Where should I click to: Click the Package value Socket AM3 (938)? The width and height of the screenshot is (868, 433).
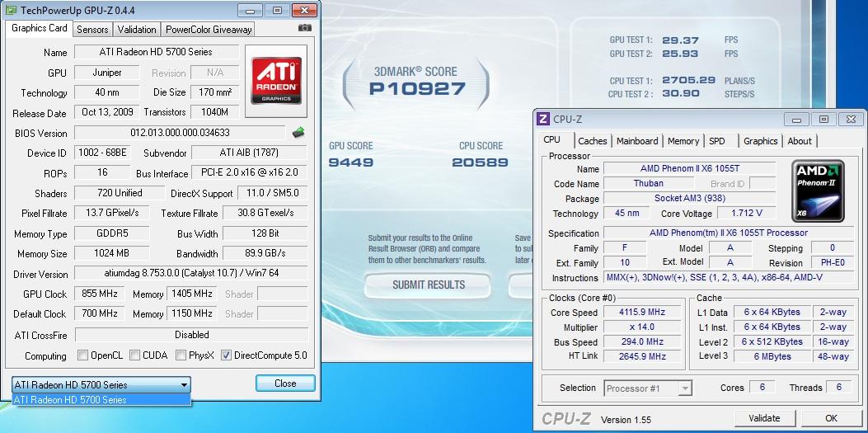coord(690,198)
